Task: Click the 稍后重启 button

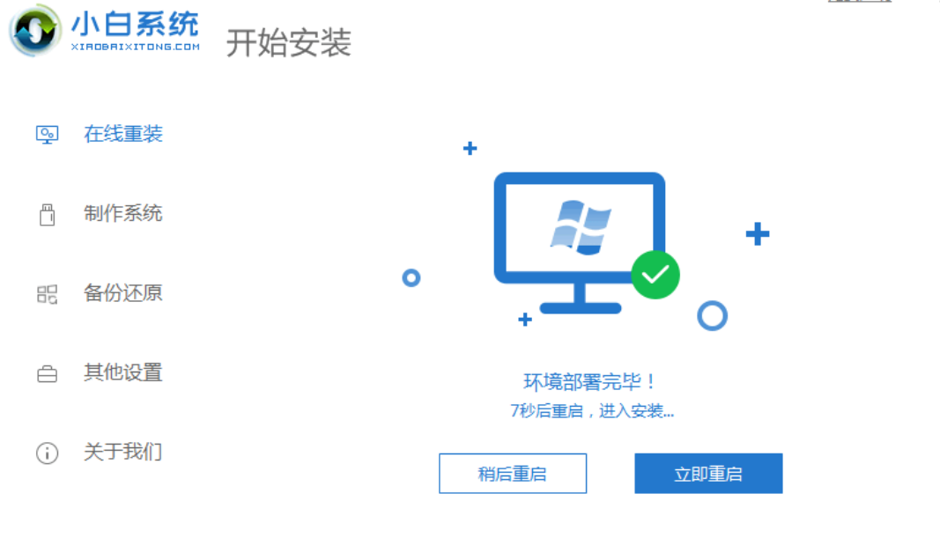Action: click(x=513, y=473)
